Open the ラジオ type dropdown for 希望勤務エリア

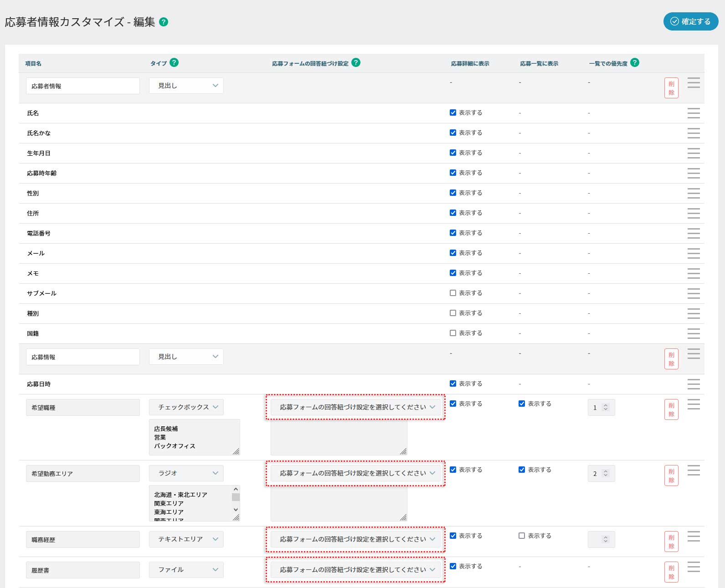click(x=186, y=473)
